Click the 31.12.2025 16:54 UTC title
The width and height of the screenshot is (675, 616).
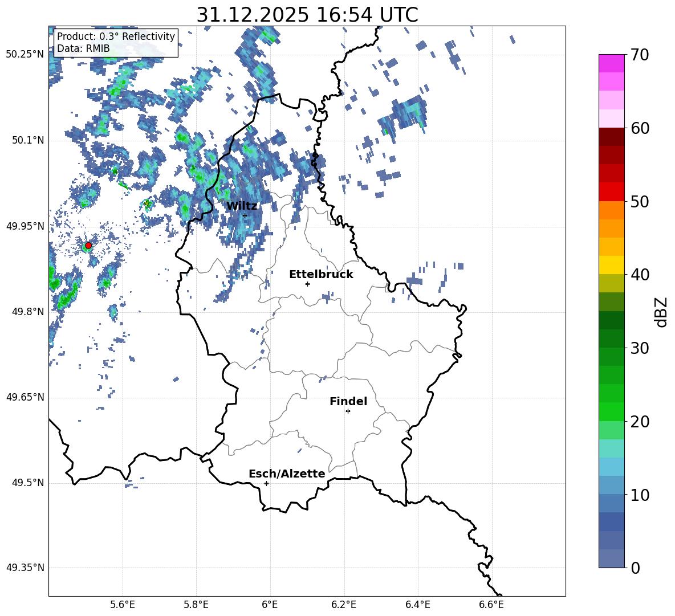307,15
